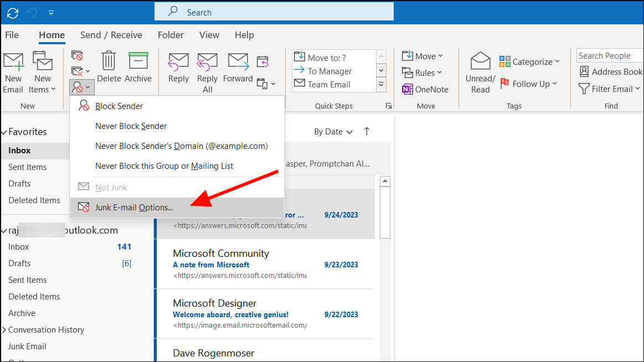
Task: Open the Quick Steps dialog launcher
Action: pyautogui.click(x=389, y=106)
